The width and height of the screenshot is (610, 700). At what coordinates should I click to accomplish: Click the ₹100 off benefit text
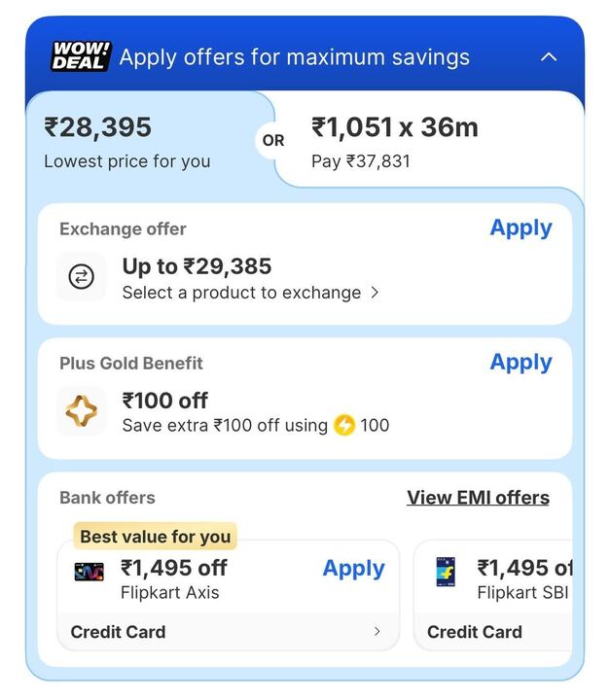point(164,401)
